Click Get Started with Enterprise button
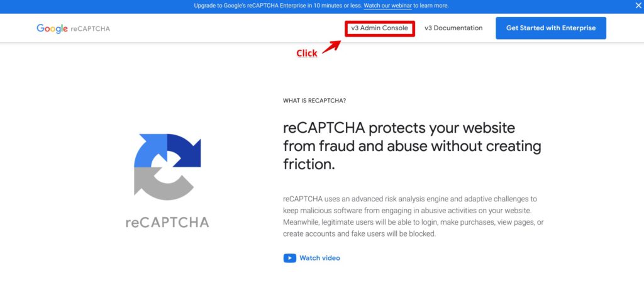Image resolution: width=644 pixels, height=307 pixels. pos(551,28)
